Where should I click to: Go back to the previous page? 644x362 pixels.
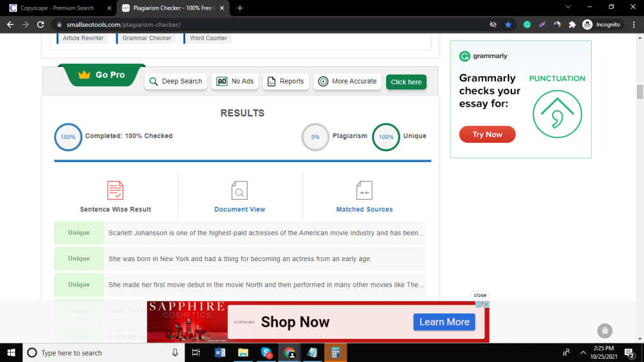pyautogui.click(x=10, y=25)
